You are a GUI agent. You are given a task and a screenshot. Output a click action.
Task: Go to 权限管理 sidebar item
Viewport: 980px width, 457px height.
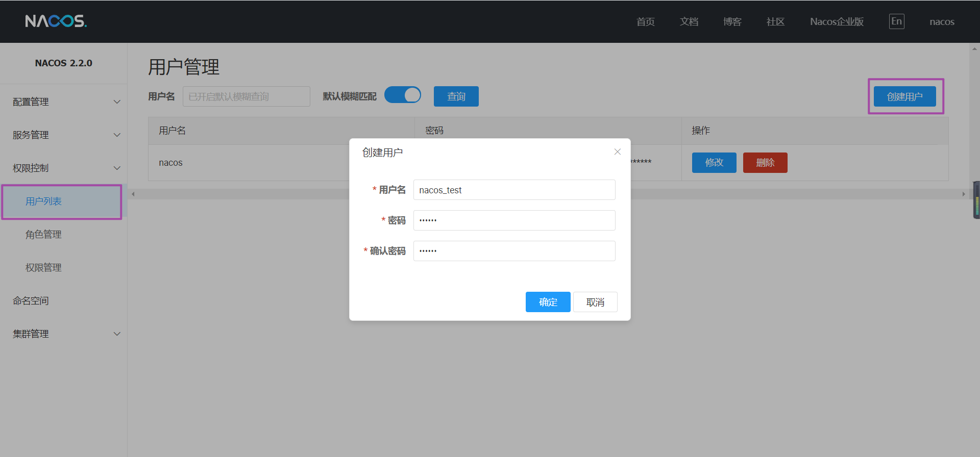coord(44,268)
